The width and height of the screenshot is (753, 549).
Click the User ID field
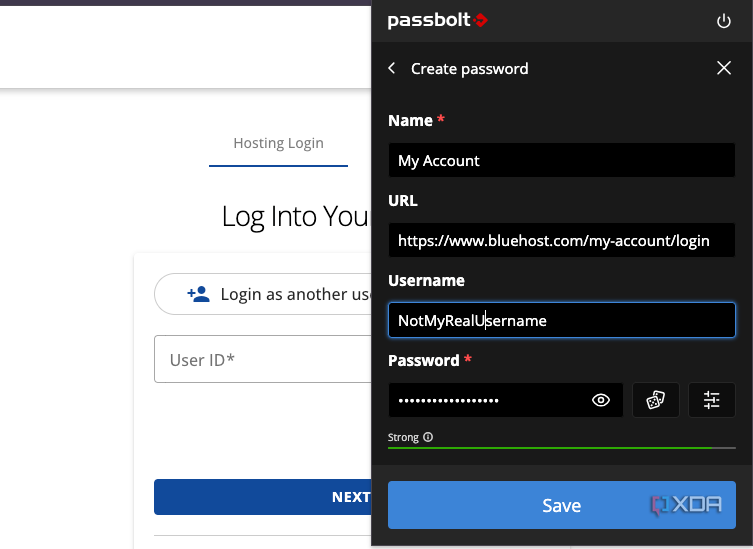[263, 359]
